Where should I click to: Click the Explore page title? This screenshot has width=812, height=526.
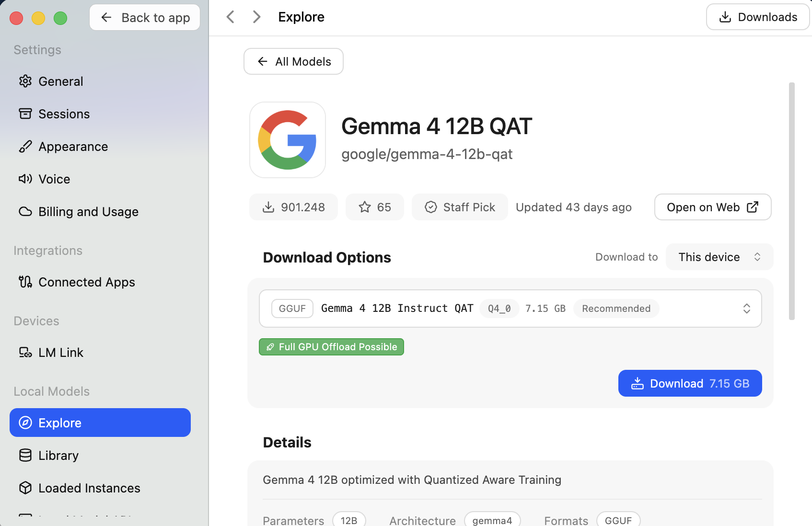tap(302, 17)
